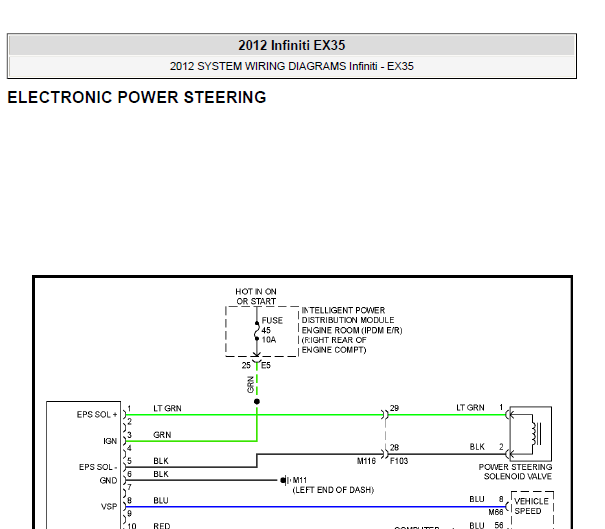Click 'BLK' label near solenoid pin 2
Image resolution: width=605 pixels, height=529 pixels.
[477, 447]
